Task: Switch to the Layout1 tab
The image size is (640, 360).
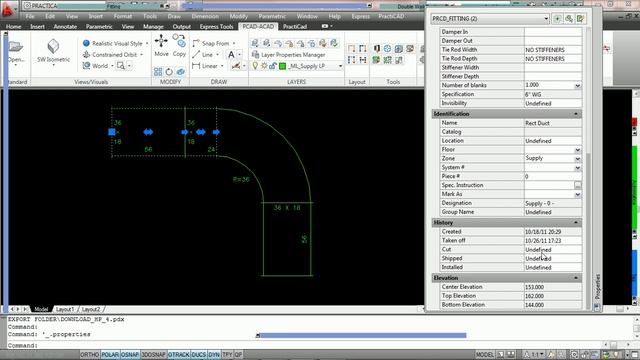Action: click(x=64, y=309)
